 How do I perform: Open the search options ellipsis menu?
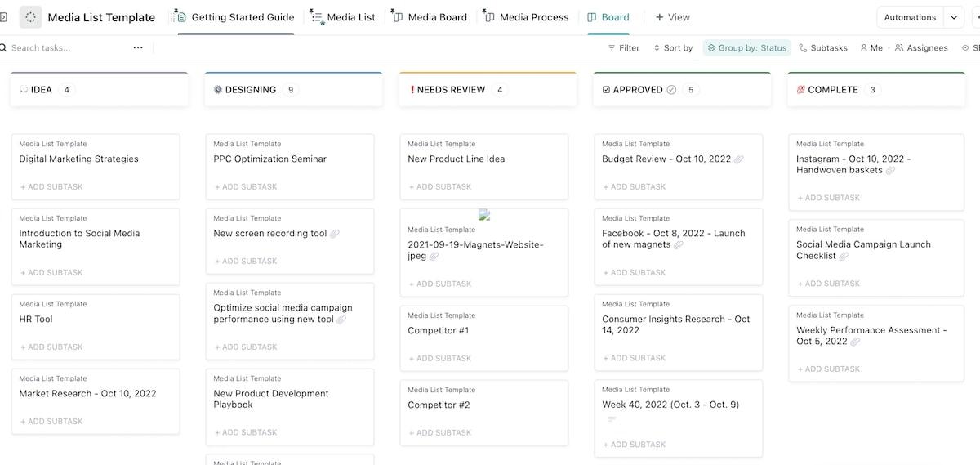pyautogui.click(x=138, y=48)
